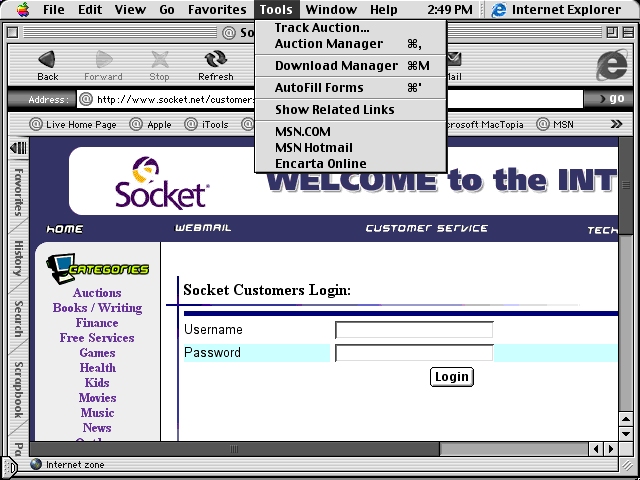The image size is (640, 480).
Task: Click the Internet Explorer application menu icon
Action: [498, 9]
